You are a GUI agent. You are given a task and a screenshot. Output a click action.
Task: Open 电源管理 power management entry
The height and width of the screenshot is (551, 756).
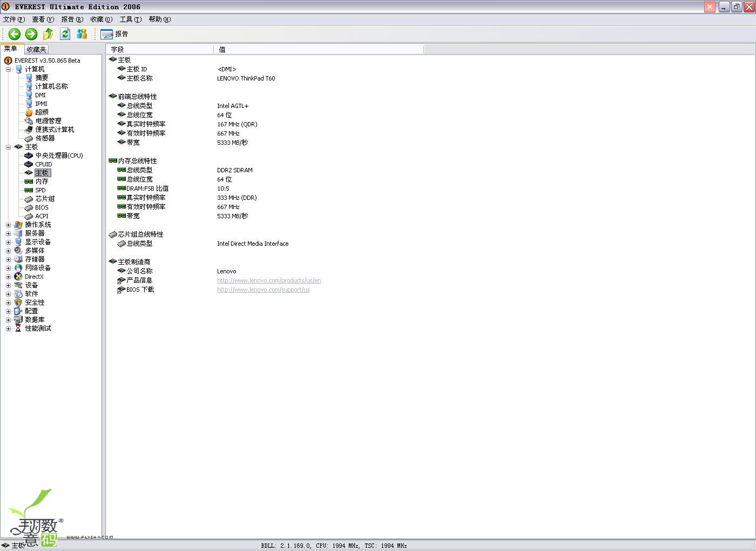(x=48, y=121)
